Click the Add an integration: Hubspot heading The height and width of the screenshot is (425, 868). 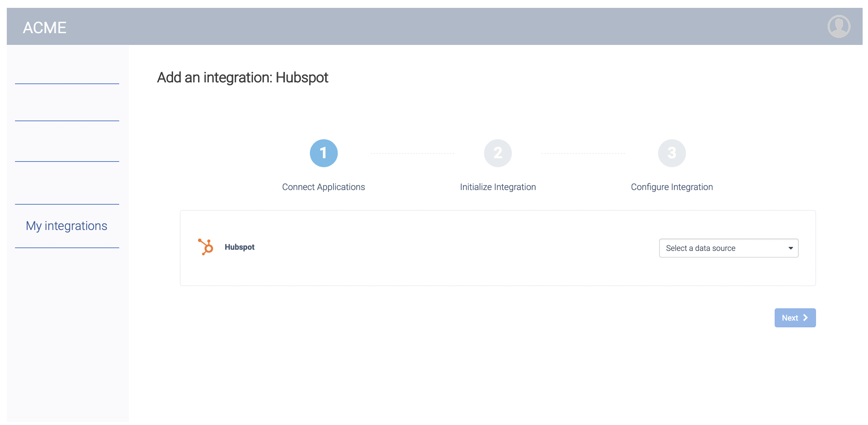243,77
